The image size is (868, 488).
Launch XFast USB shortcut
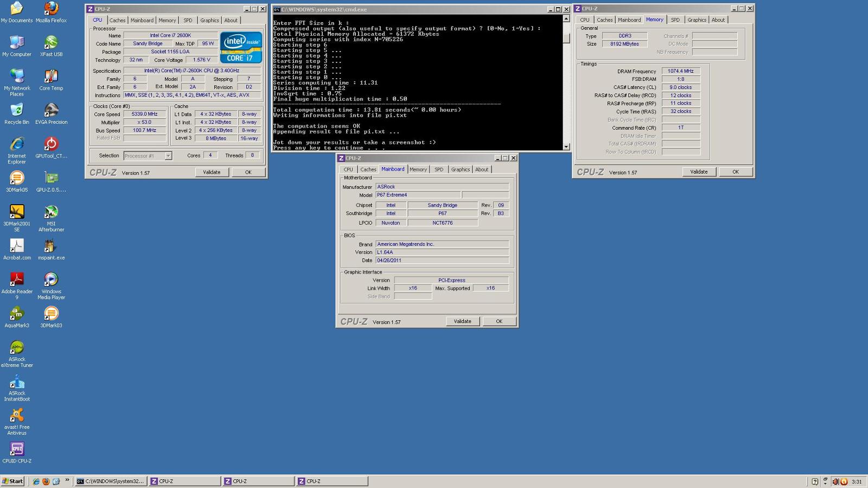pyautogui.click(x=51, y=46)
